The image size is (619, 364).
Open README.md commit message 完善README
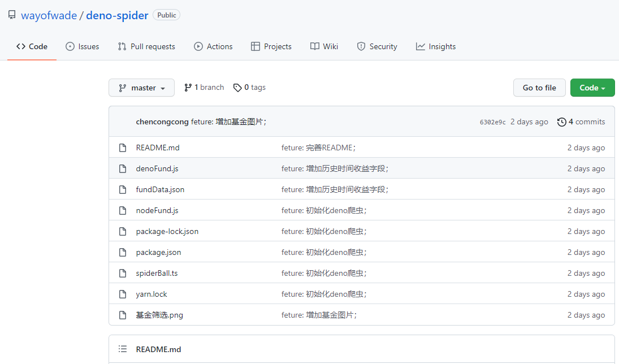click(x=318, y=148)
